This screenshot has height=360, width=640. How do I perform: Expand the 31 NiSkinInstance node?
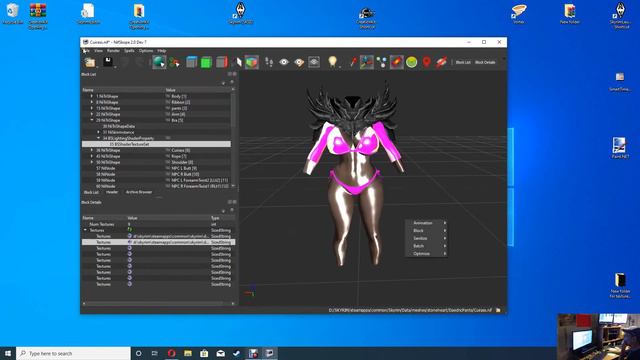point(98,132)
